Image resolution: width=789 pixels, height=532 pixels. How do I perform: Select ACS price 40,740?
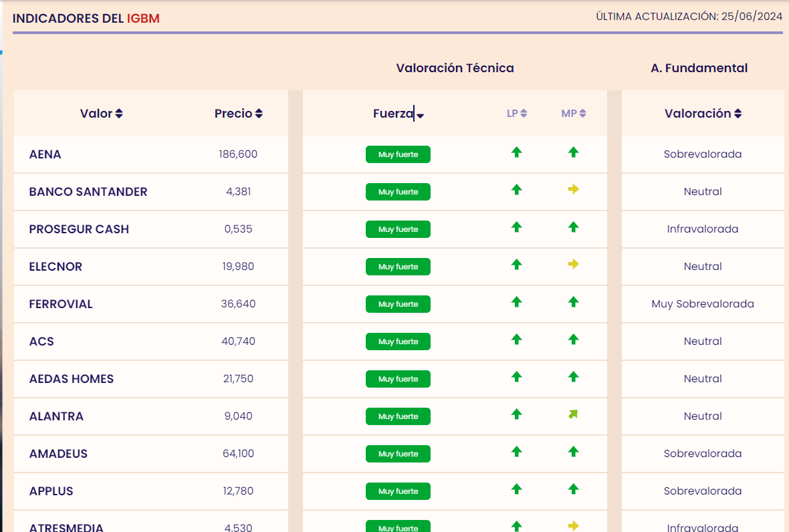click(239, 342)
